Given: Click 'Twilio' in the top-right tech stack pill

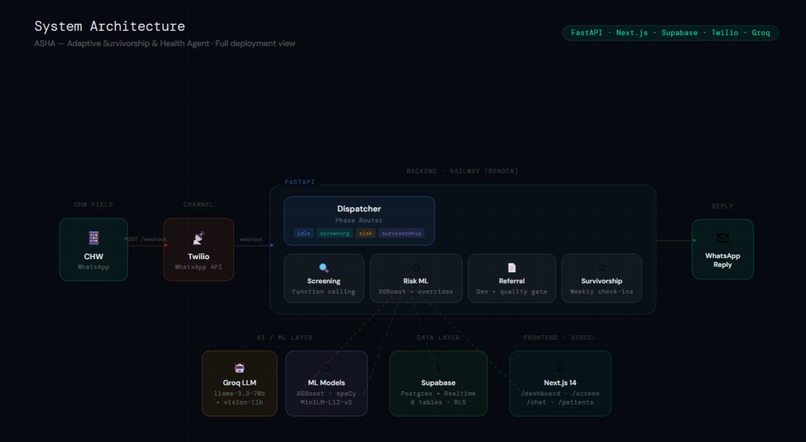Looking at the screenshot, I should [x=724, y=33].
